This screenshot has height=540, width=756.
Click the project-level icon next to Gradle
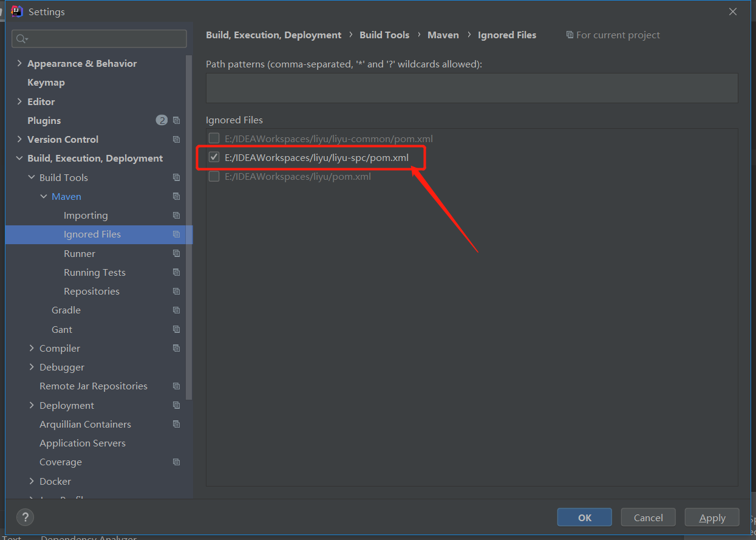click(176, 310)
